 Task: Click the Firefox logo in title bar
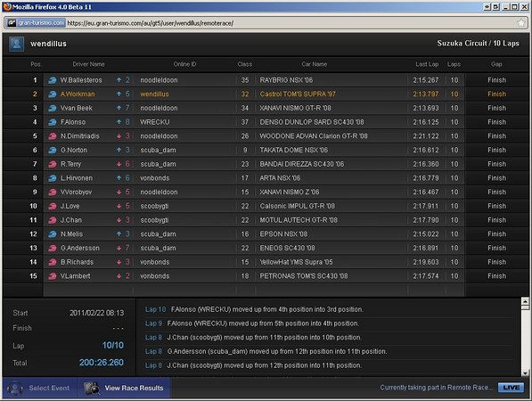(7, 6)
